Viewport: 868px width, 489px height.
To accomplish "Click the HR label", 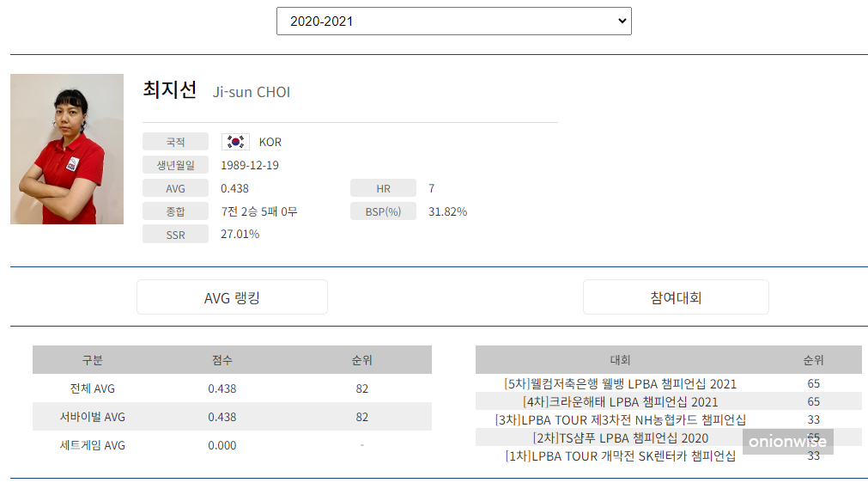I will pos(383,188).
